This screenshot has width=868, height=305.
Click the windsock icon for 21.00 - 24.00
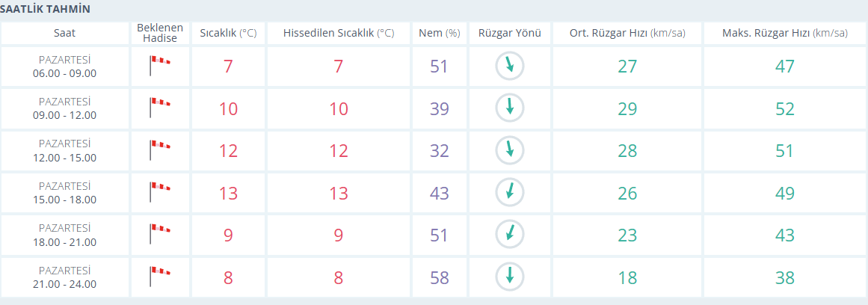pyautogui.click(x=160, y=277)
